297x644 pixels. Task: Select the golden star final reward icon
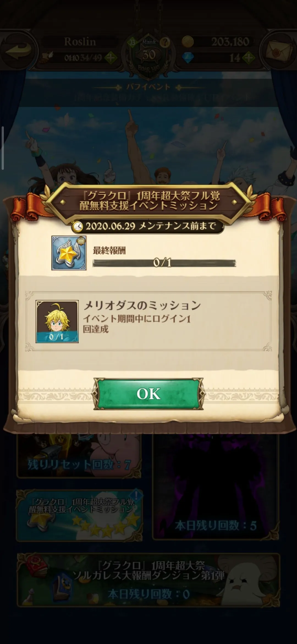tap(69, 253)
